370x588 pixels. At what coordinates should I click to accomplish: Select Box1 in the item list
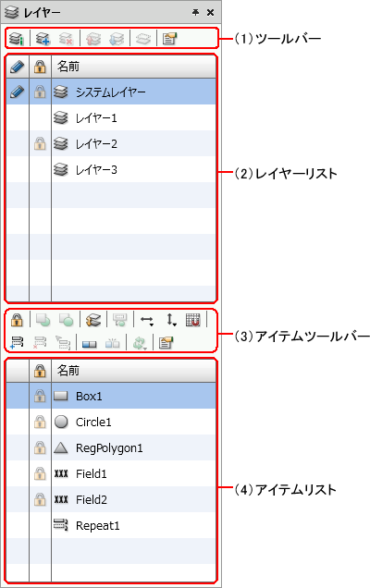coord(111,396)
